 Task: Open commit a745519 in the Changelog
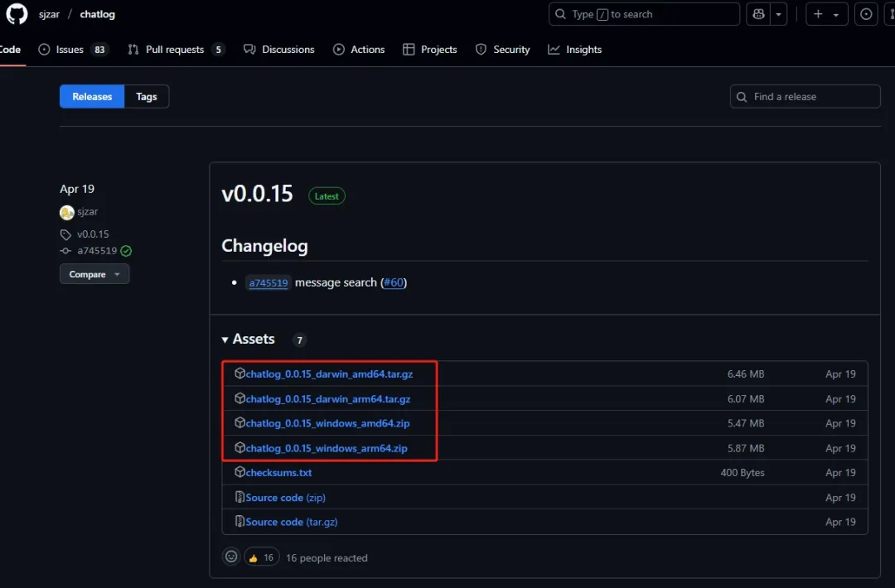[x=268, y=283]
